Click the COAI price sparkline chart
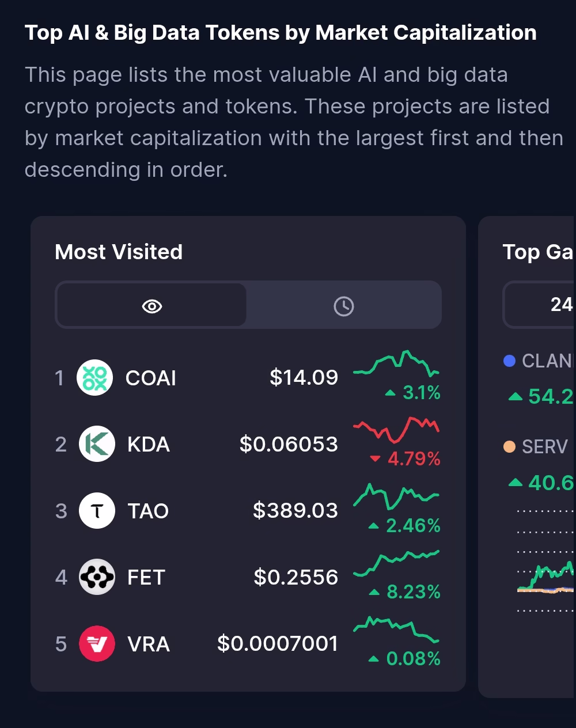Viewport: 576px width, 728px height. click(x=396, y=364)
